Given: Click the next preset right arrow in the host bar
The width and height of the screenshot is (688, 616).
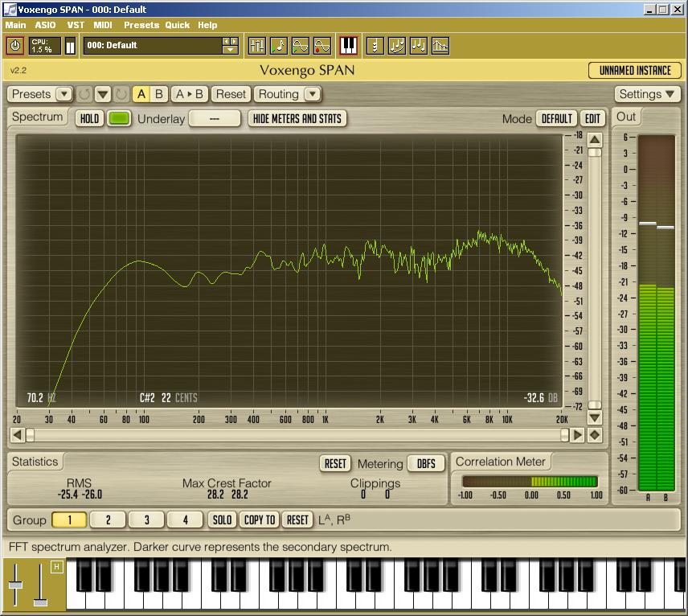Looking at the screenshot, I should (235, 41).
